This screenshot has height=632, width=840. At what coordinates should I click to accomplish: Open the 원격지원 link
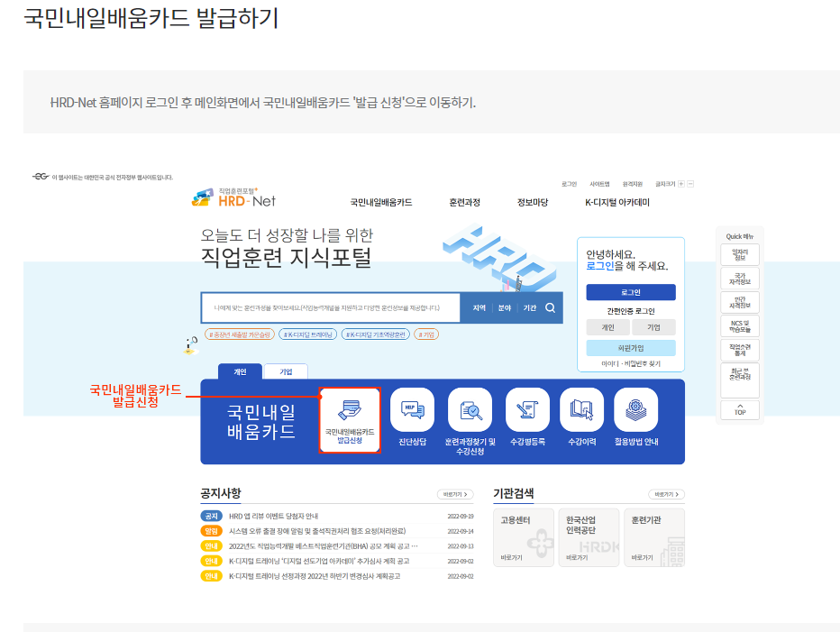(632, 184)
